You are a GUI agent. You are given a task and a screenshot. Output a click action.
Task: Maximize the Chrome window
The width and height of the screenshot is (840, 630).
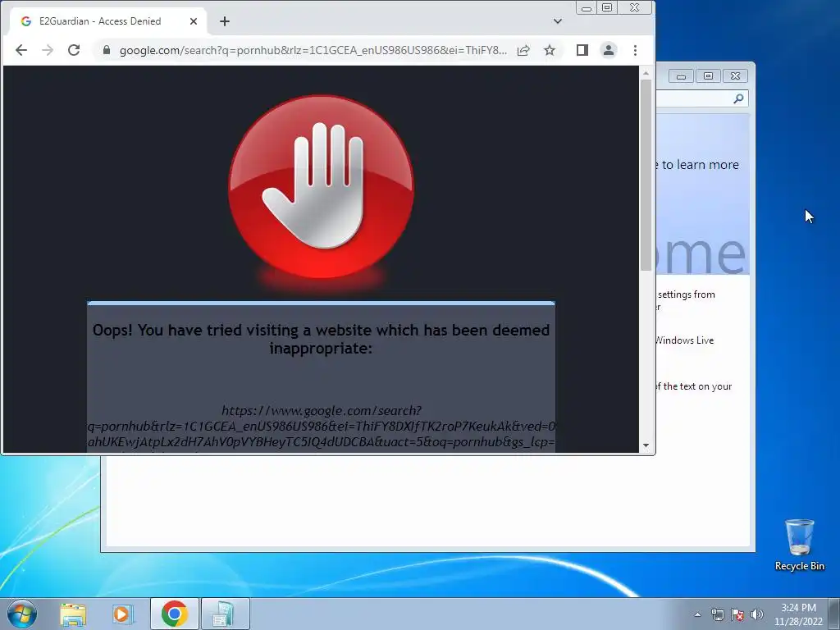(607, 8)
